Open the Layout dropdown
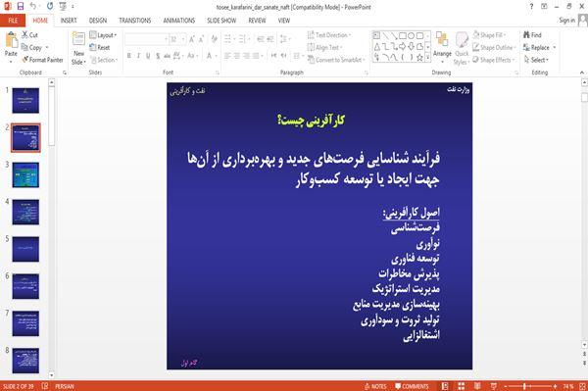588x391 pixels. coord(103,35)
